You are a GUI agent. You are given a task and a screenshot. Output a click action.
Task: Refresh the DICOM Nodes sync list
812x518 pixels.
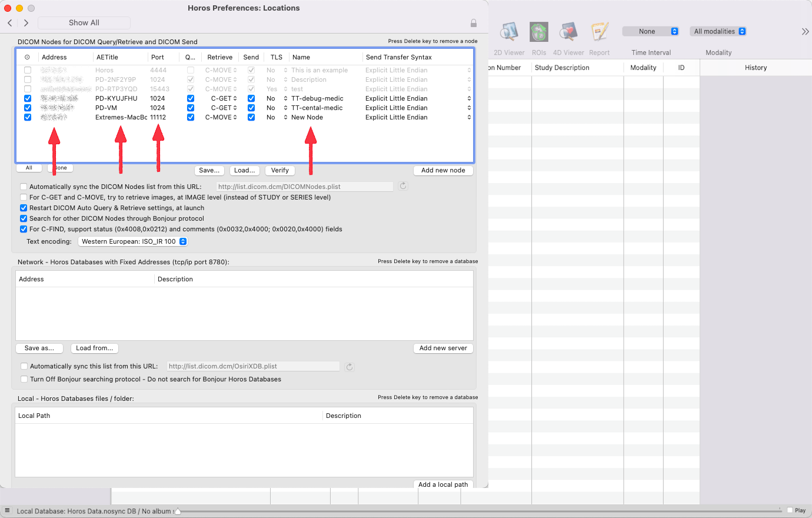(402, 186)
